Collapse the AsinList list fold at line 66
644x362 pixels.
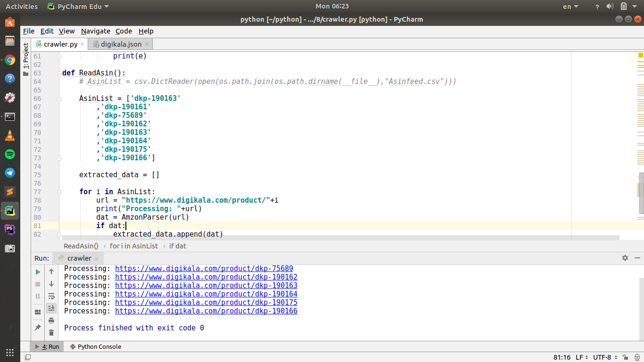point(59,99)
